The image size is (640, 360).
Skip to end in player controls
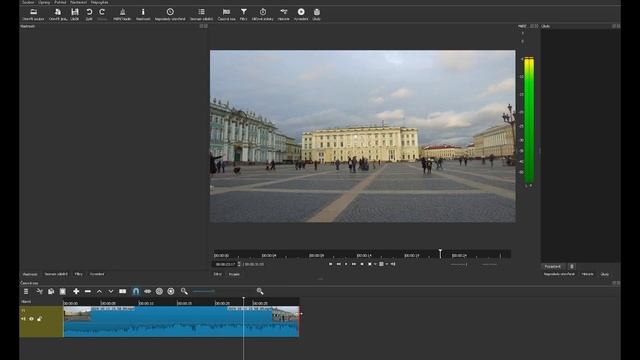pos(362,264)
